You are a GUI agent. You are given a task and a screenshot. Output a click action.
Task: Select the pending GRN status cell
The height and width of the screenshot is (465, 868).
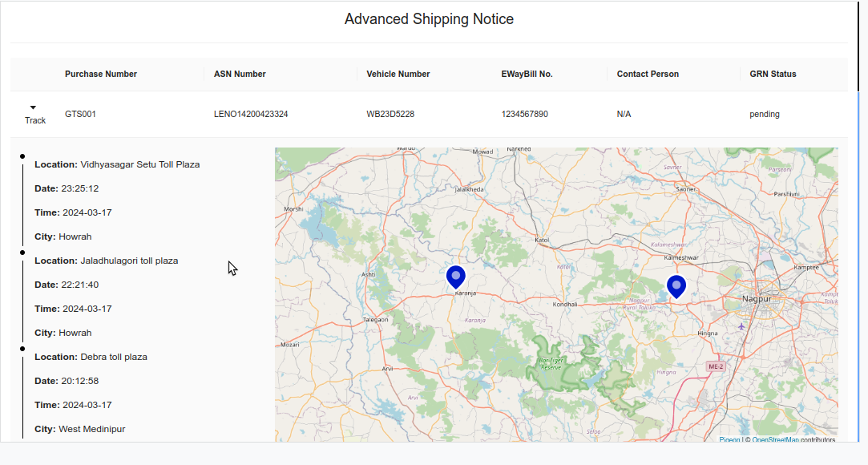pos(765,114)
